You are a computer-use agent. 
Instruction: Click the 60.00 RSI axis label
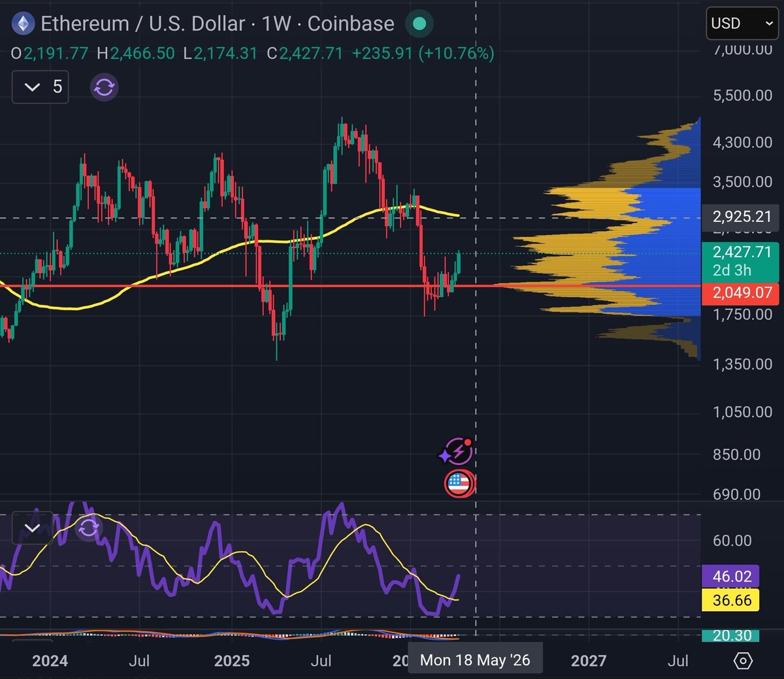click(x=732, y=541)
